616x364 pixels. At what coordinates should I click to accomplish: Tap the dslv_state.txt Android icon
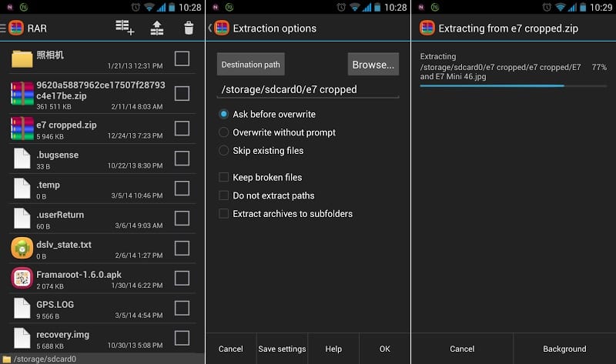point(22,248)
